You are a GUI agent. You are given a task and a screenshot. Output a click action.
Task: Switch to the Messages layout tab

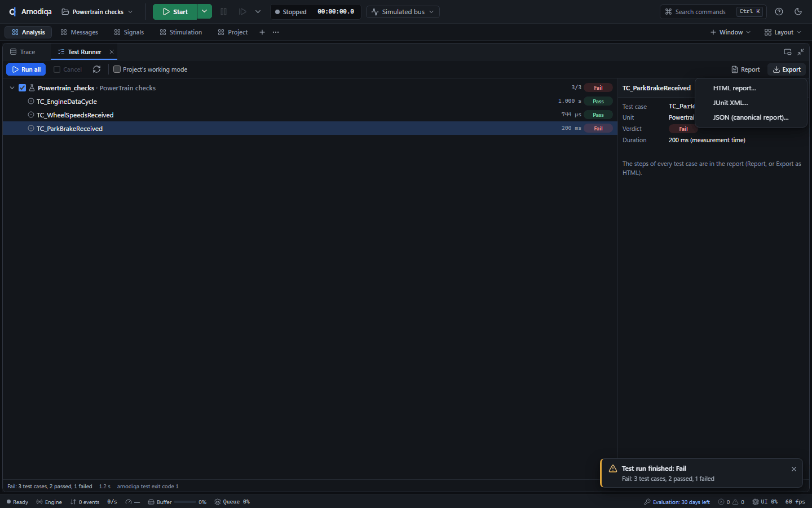click(x=80, y=32)
